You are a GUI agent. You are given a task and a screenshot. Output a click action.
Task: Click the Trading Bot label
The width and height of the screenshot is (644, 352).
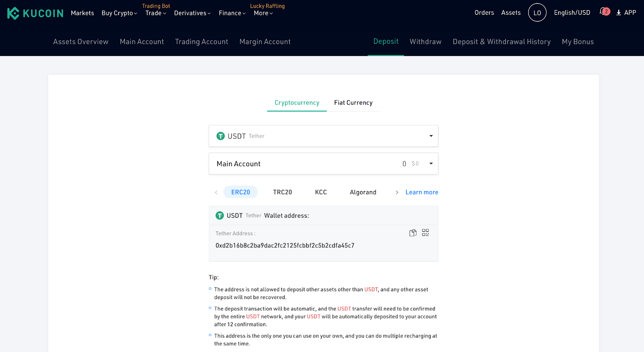tap(156, 6)
